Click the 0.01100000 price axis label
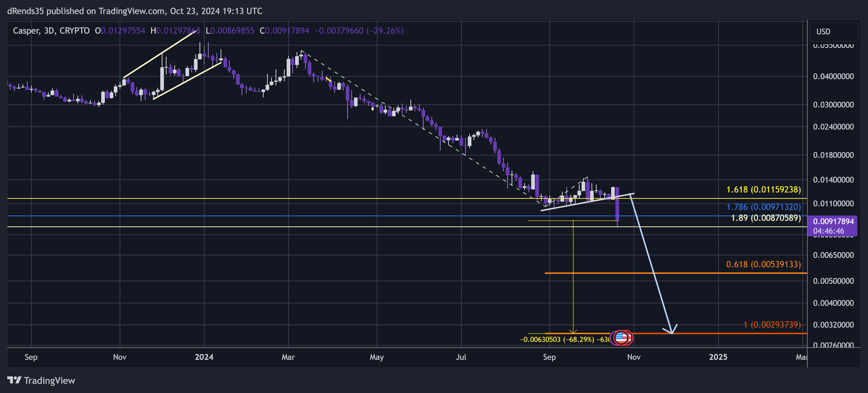868x393 pixels. click(833, 204)
